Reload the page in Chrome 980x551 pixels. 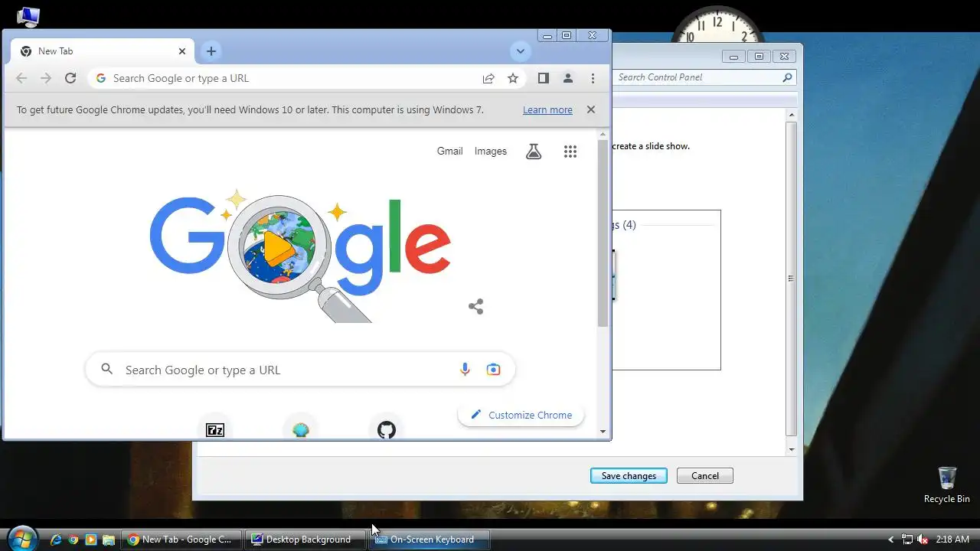click(70, 78)
